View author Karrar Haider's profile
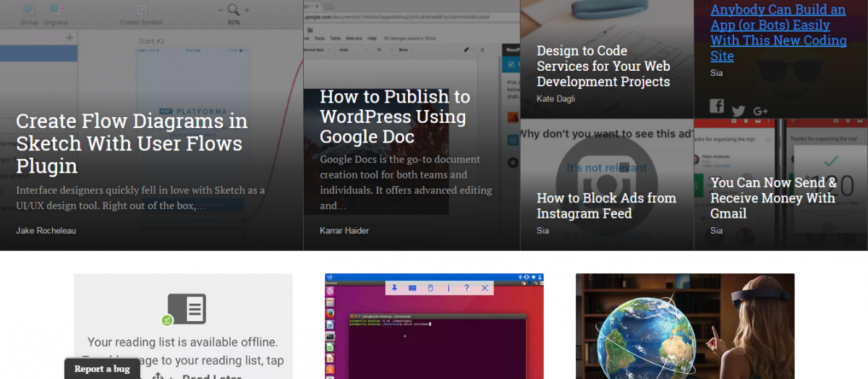 pyautogui.click(x=344, y=231)
